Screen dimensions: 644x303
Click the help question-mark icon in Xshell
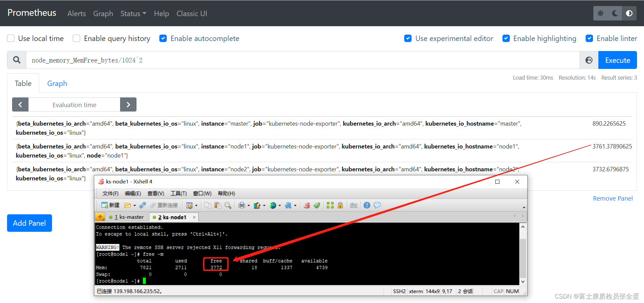pos(366,205)
